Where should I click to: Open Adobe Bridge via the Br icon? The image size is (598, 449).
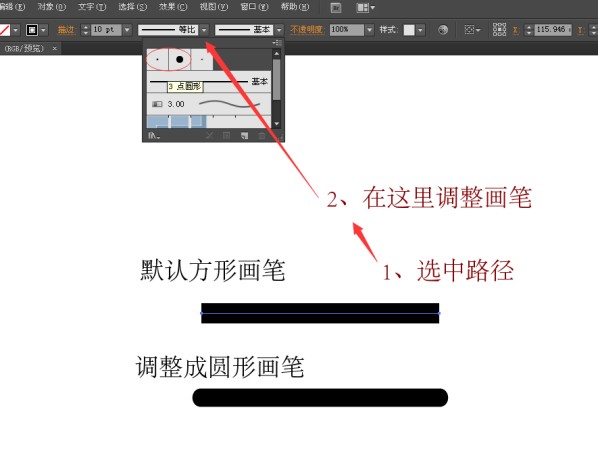pos(336,8)
